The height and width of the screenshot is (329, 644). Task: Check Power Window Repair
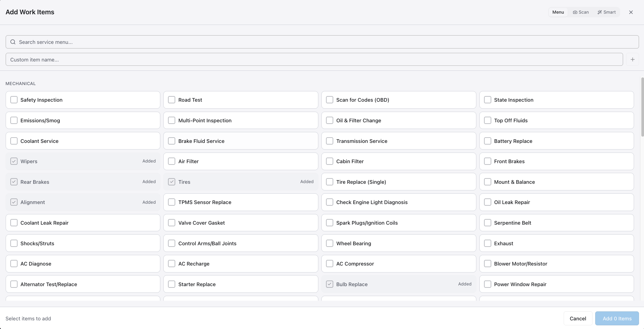coord(487,284)
